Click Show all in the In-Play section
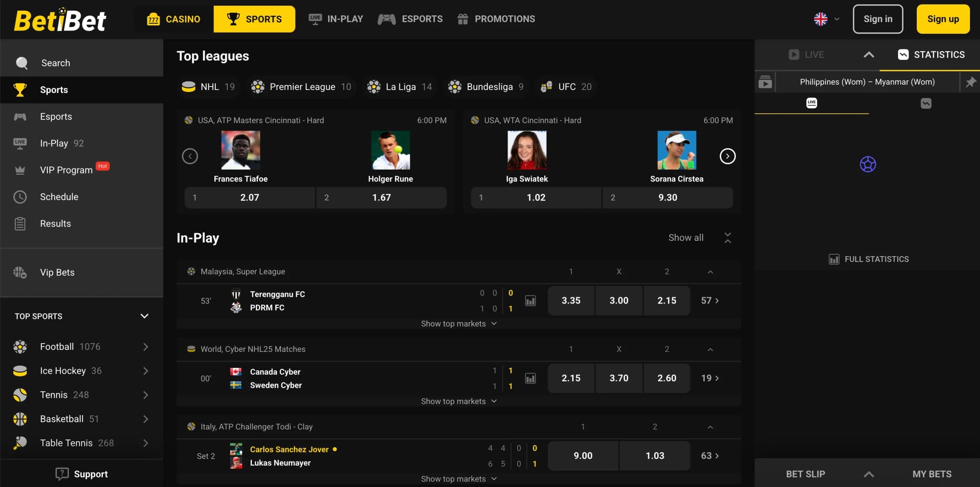The height and width of the screenshot is (487, 980). tap(686, 237)
